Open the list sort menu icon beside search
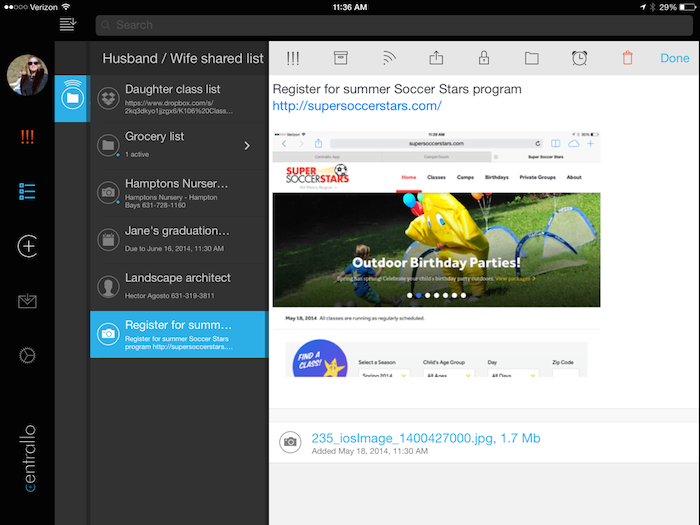Viewport: 700px width, 525px height. [x=68, y=24]
